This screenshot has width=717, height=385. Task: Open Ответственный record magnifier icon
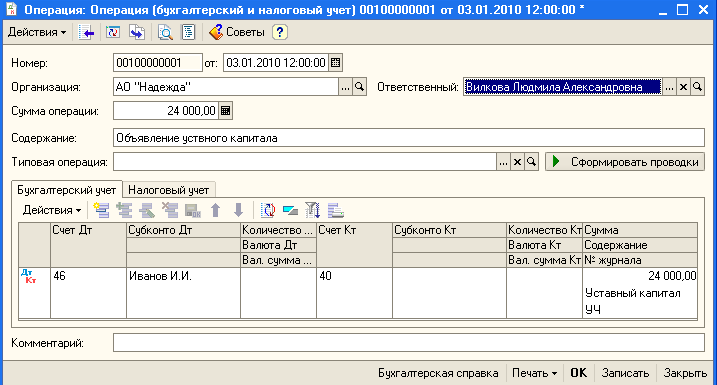697,87
